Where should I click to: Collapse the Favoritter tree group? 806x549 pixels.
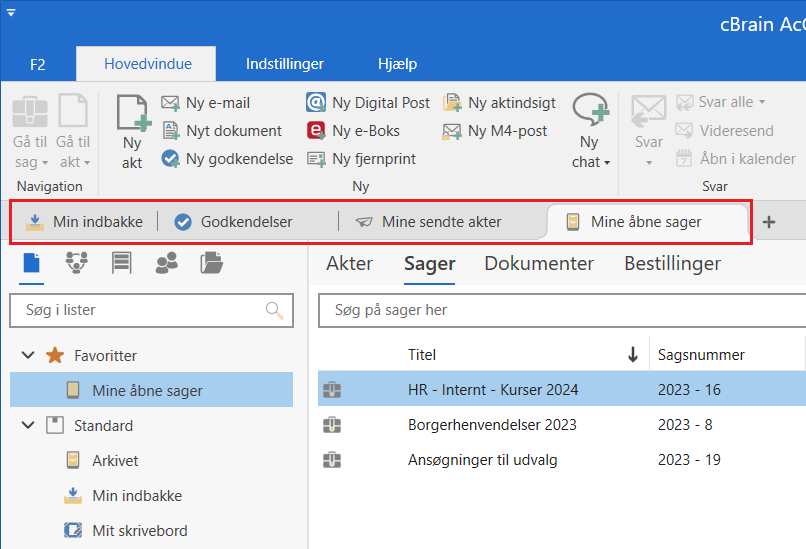[x=28, y=355]
